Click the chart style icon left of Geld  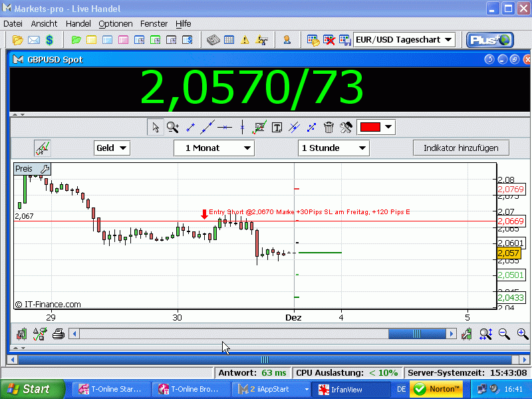[43, 148]
